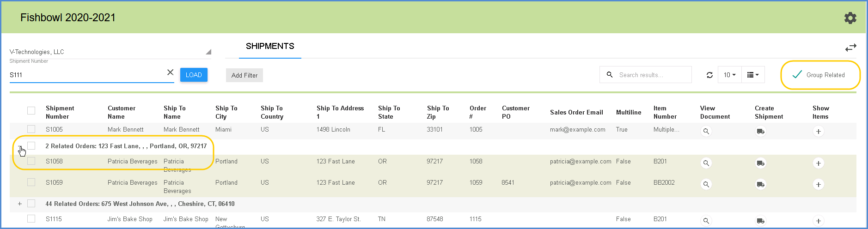868x229 pixels.
Task: Expand the 44 Related Orders group
Action: (x=19, y=204)
